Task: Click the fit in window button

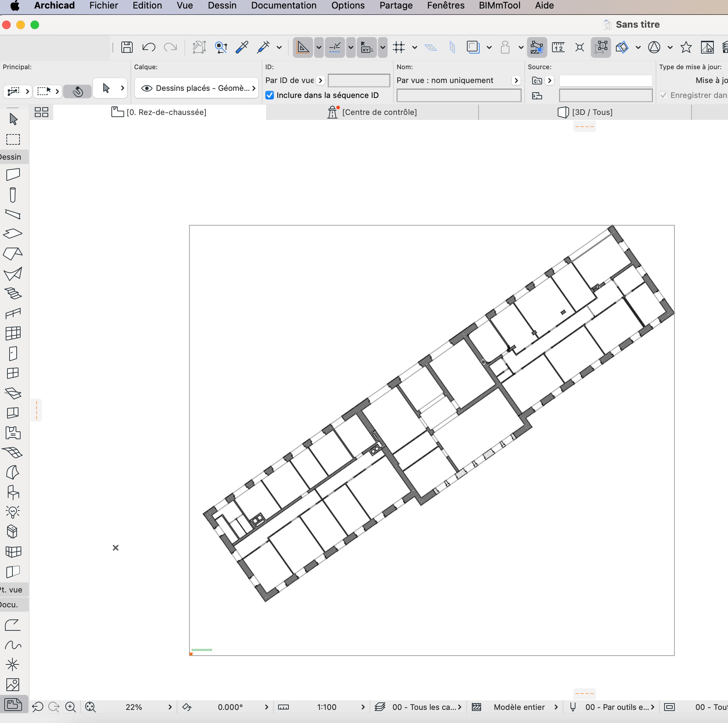Action: [90, 707]
